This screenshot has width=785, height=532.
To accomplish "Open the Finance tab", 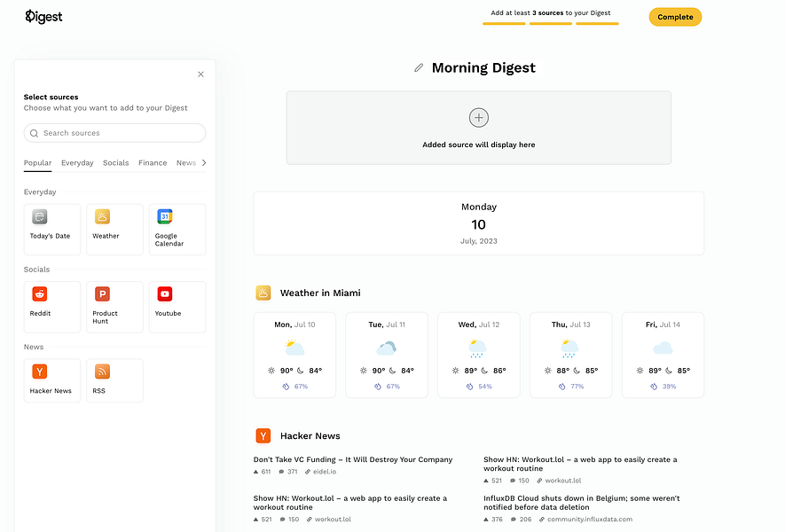I will [x=153, y=163].
